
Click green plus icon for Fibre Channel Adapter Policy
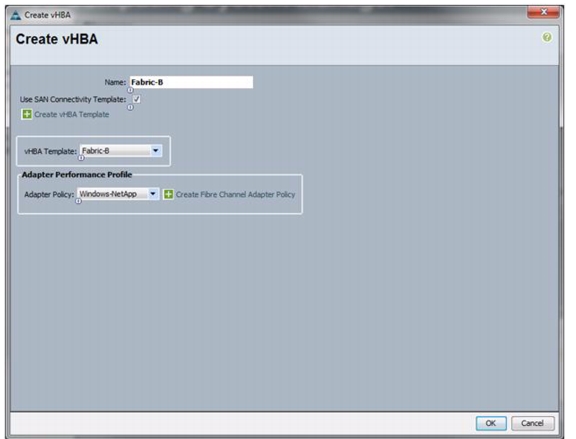pos(168,194)
